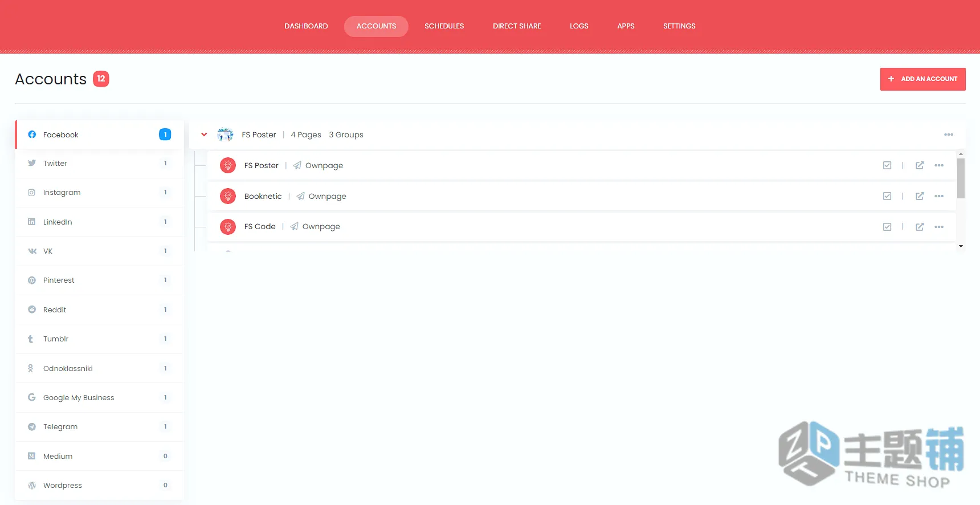Select the Medium network icon
Viewport: 980px width, 505px height.
click(x=32, y=456)
